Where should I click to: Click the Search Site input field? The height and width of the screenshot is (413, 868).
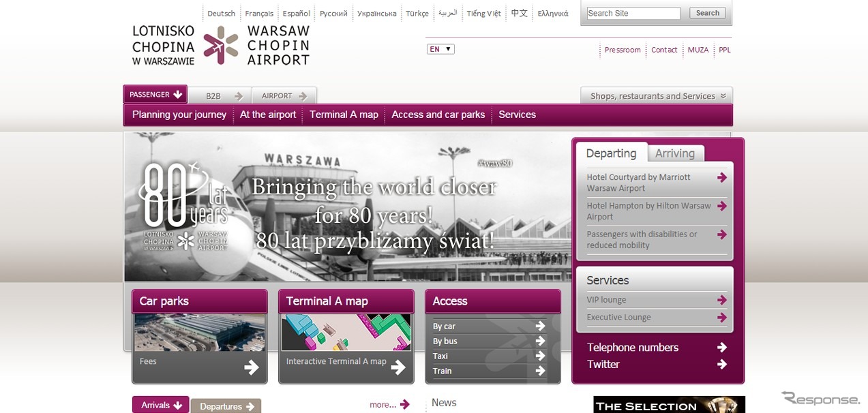pyautogui.click(x=633, y=13)
